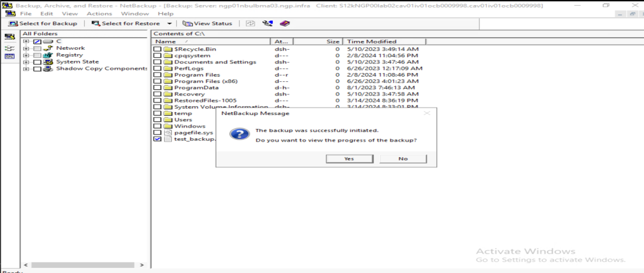Viewport: 644px width, 273px height.
Task: Click the Windows folder icon in list
Action: click(167, 126)
